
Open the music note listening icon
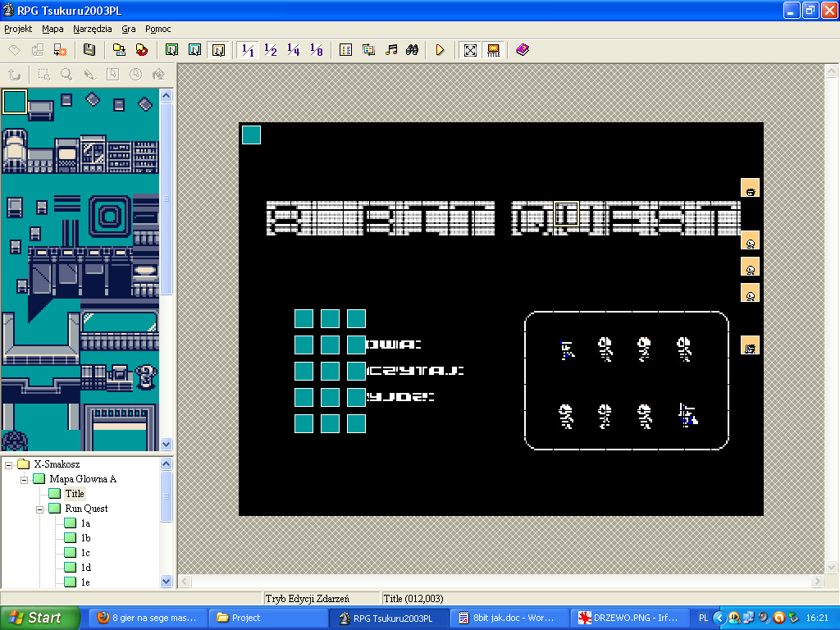[x=391, y=50]
